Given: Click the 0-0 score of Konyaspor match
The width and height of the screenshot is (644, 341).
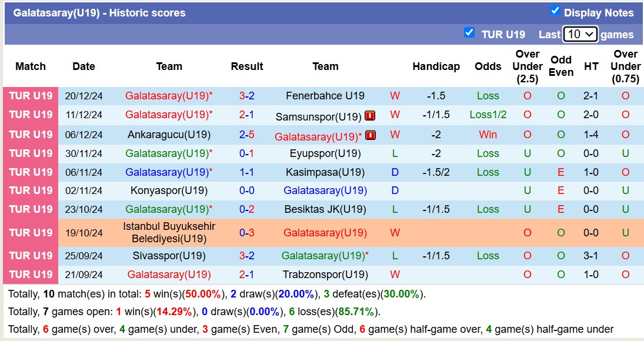Looking at the screenshot, I should pos(246,190).
